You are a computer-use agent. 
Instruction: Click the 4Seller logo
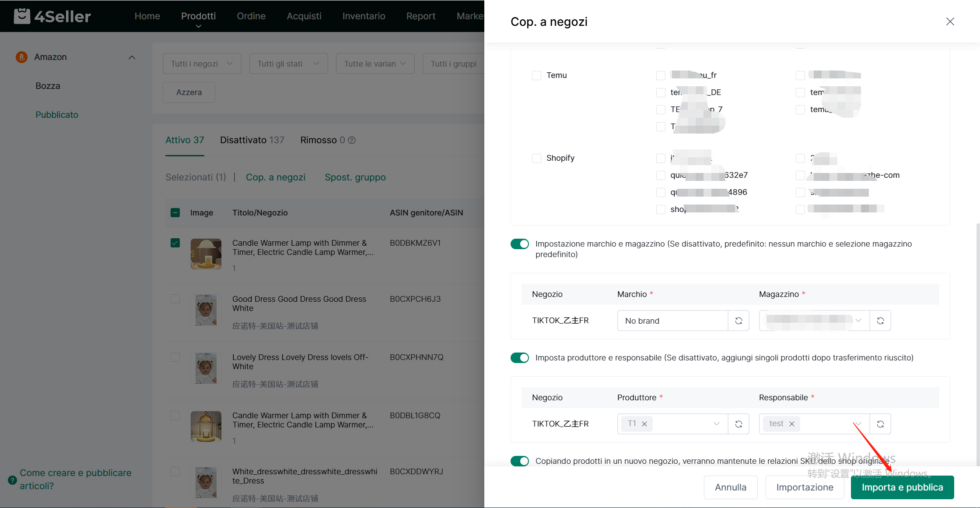click(x=52, y=16)
